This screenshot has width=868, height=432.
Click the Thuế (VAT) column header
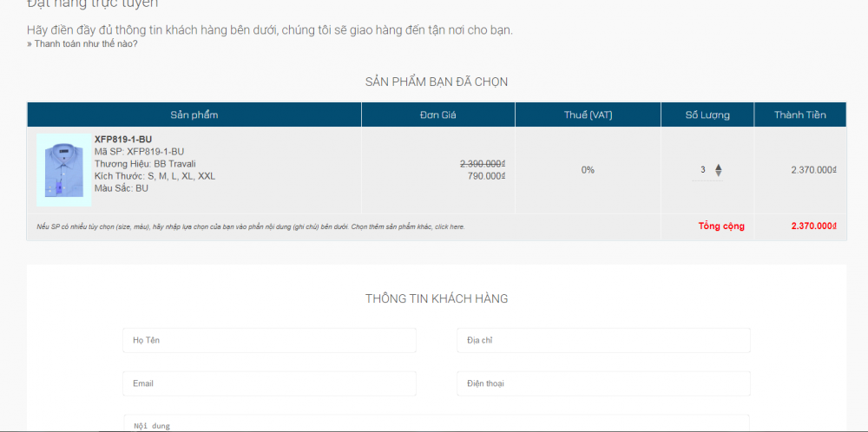tap(588, 115)
